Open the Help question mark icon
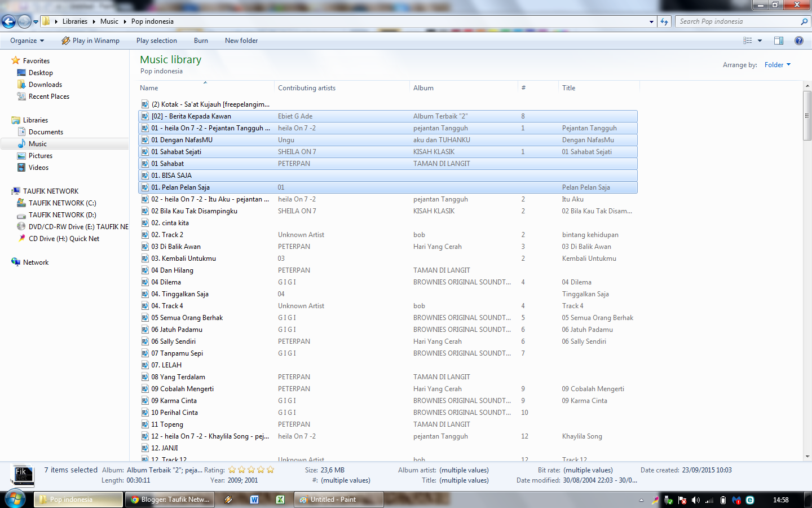812x508 pixels. 798,41
